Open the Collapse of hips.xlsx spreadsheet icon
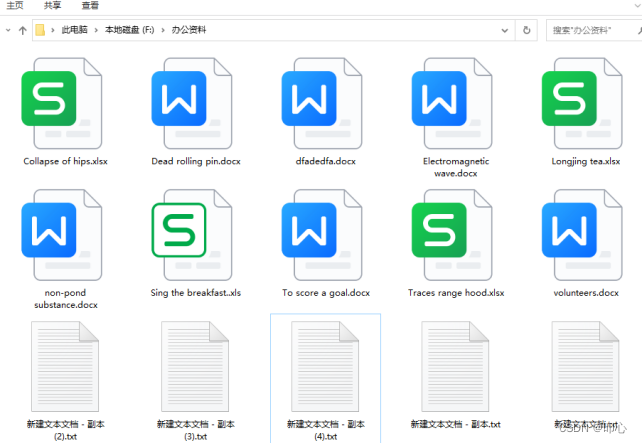Viewport: 642px width, 443px height. tap(62, 103)
